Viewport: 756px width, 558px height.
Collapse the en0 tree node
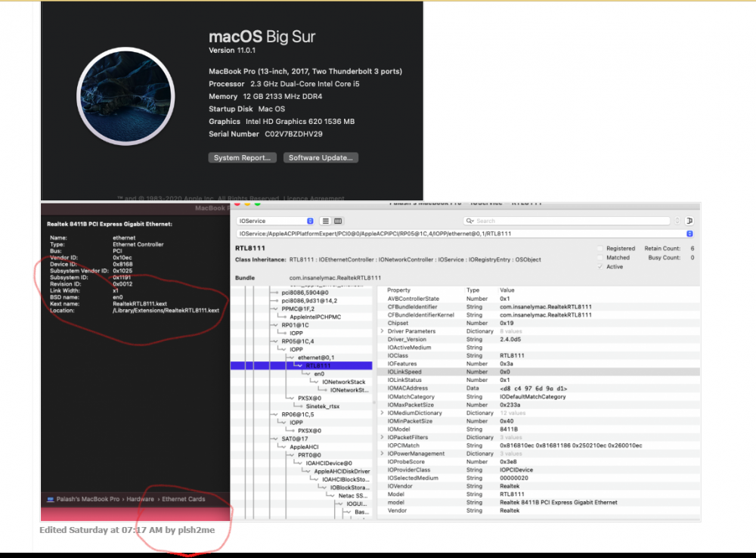(x=308, y=374)
